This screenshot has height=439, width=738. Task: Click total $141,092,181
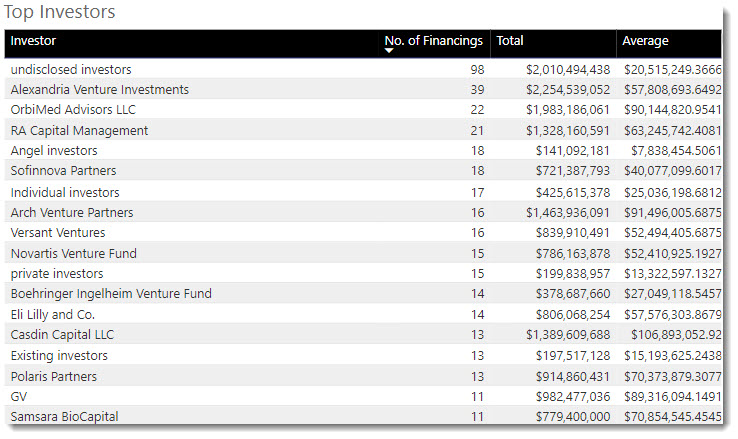(572, 151)
